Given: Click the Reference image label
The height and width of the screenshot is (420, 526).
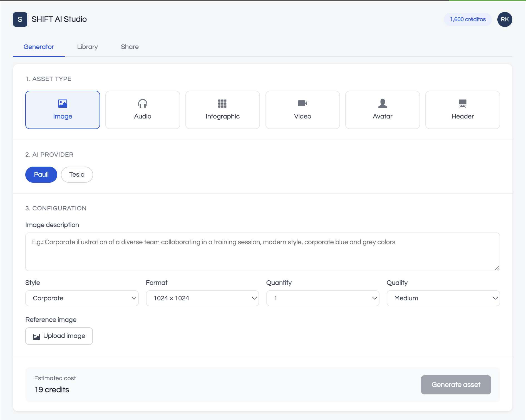Looking at the screenshot, I should [51, 320].
